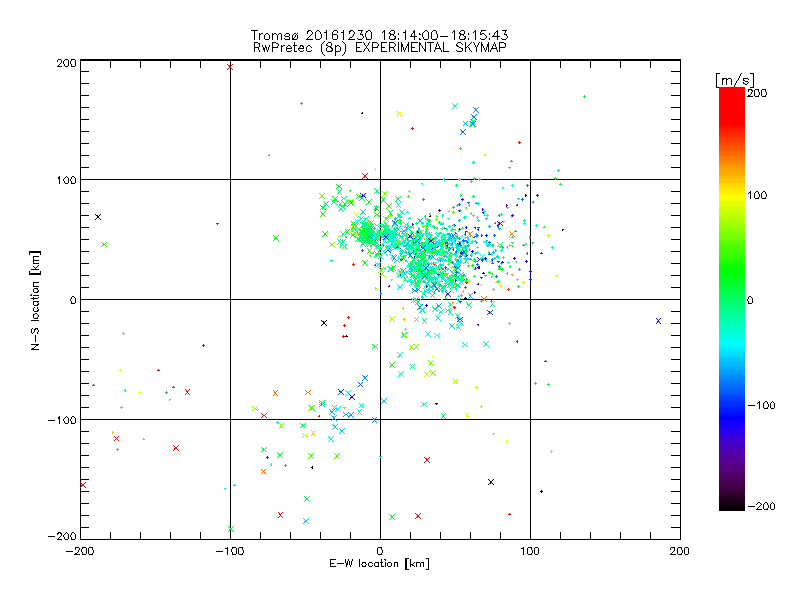The width and height of the screenshot is (800, 600).
Task: Click the y-axis tick label '200'
Action: [66, 63]
